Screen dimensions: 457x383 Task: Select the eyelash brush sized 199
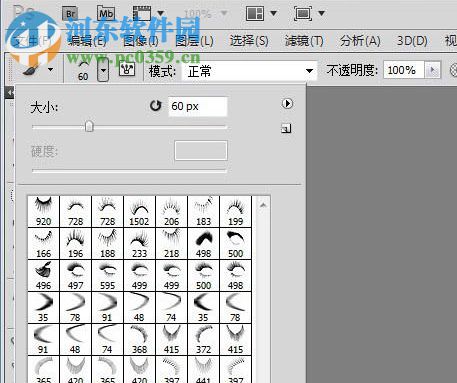(x=235, y=212)
